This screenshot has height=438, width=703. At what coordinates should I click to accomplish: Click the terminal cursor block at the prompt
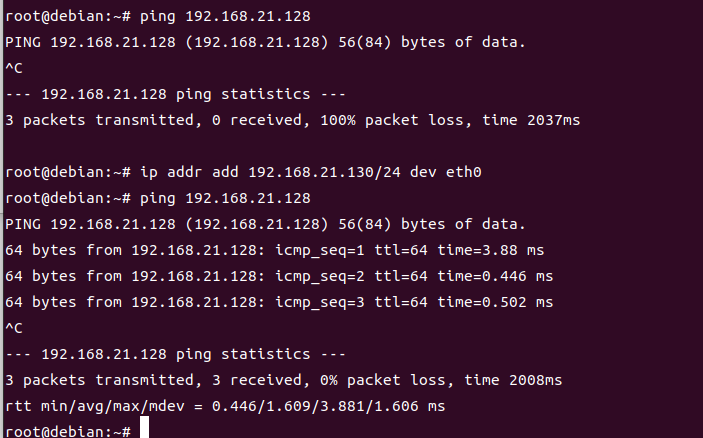[x=144, y=427]
